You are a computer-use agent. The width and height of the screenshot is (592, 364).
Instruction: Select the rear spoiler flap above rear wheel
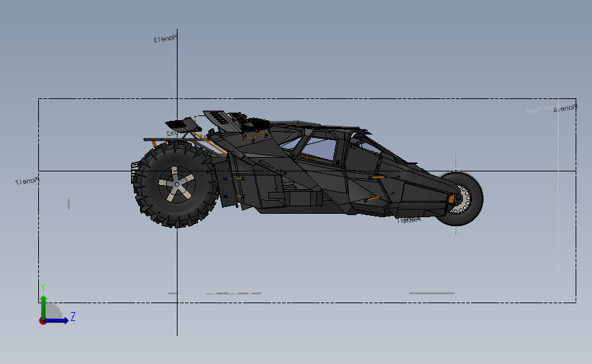tap(183, 124)
